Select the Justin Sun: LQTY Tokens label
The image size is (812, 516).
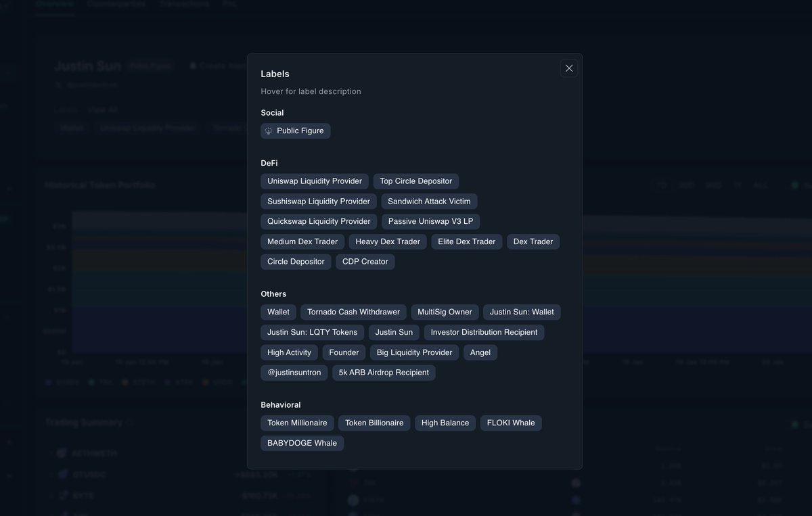point(313,332)
